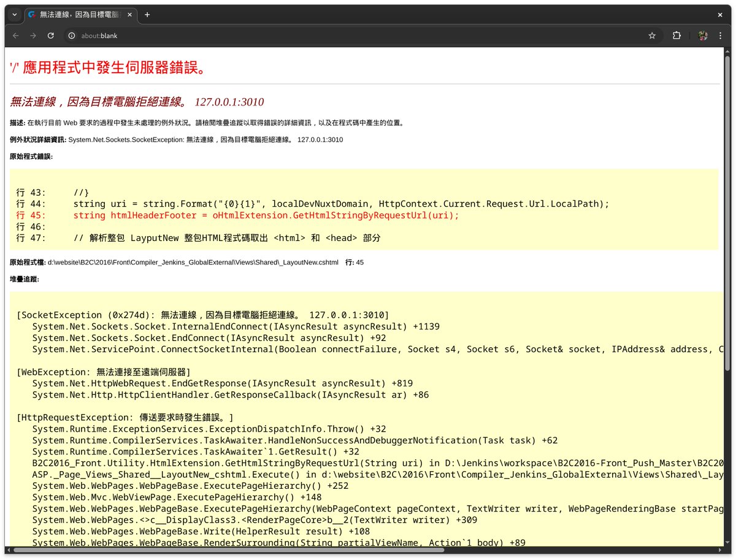Click 'B2C2016_Front.Utility.HtmlExtension' stack line

click(378, 463)
